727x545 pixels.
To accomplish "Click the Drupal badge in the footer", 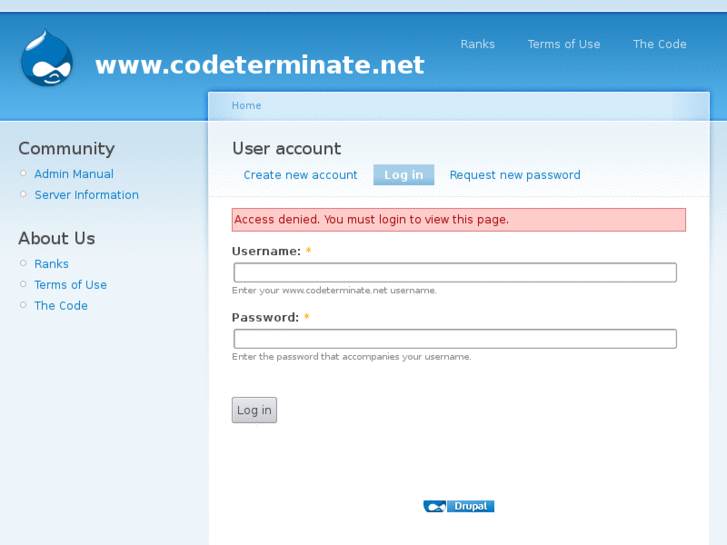I will tap(459, 506).
